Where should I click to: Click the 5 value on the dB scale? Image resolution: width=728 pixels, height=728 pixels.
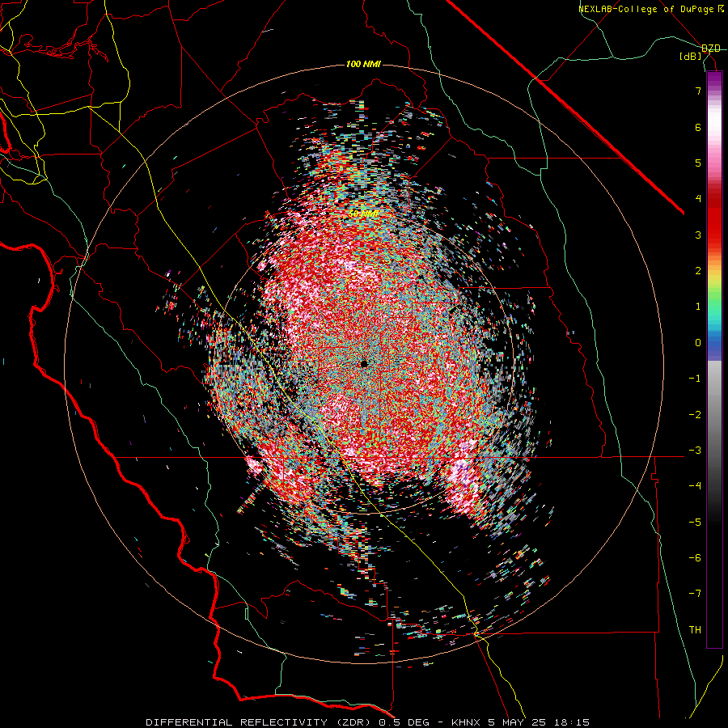[698, 163]
